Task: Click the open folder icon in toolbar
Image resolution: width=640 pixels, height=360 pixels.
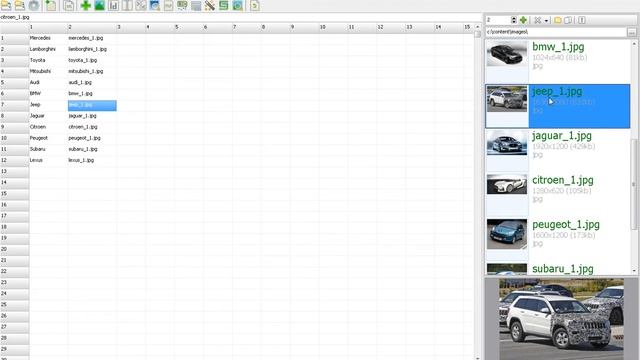Action: [x=6, y=5]
